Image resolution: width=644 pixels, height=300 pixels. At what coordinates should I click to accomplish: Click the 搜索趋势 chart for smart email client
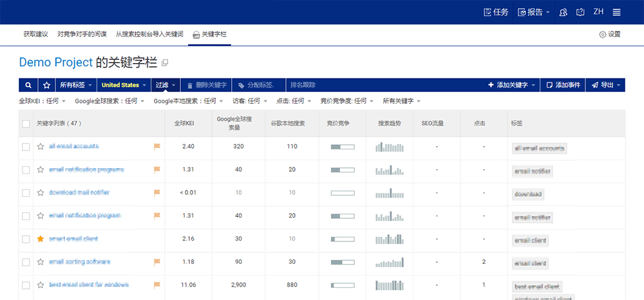click(390, 238)
